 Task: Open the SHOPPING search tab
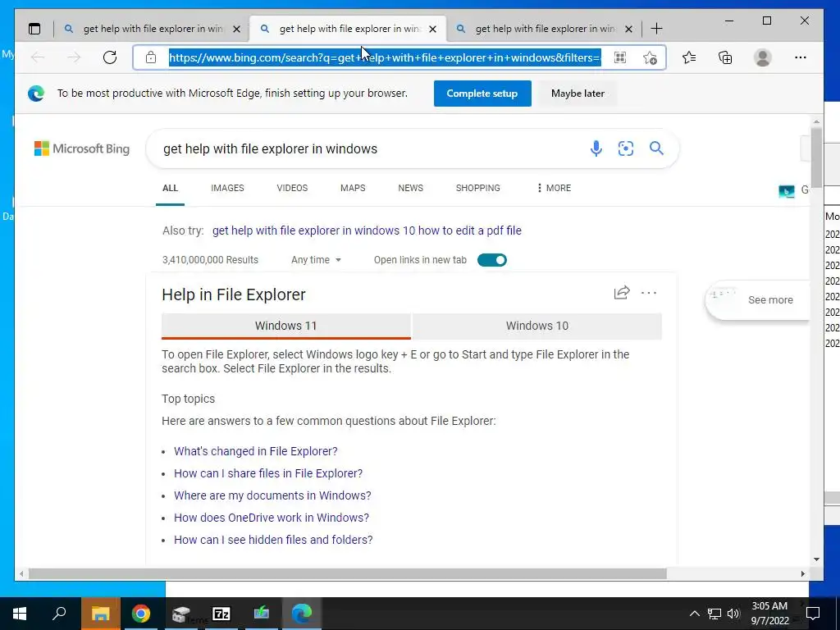478,188
